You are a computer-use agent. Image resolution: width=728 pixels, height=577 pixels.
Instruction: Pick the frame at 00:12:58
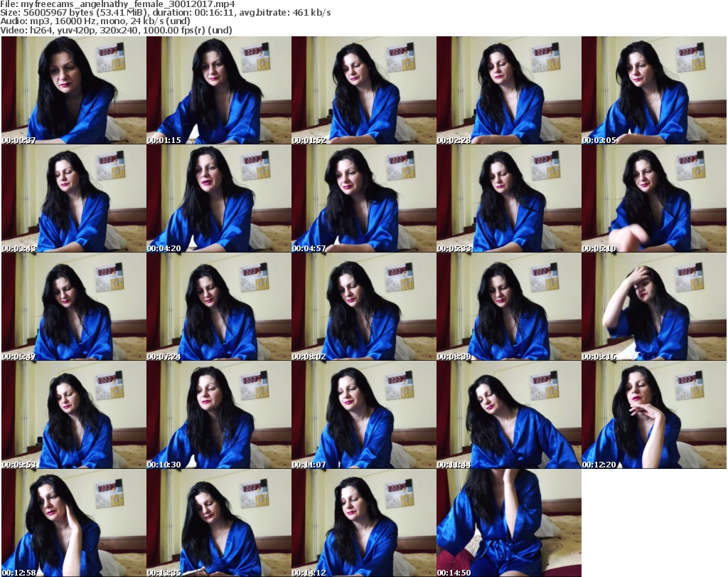tap(74, 523)
